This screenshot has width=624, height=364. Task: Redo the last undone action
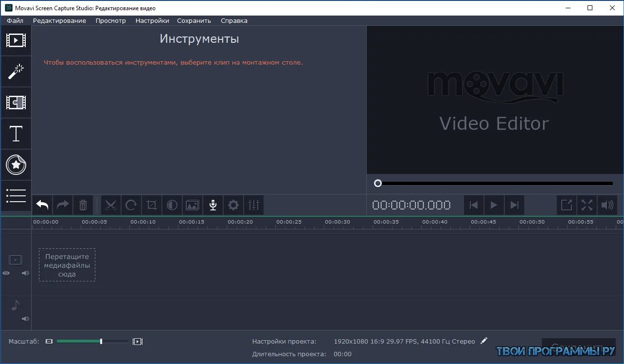pyautogui.click(x=63, y=205)
